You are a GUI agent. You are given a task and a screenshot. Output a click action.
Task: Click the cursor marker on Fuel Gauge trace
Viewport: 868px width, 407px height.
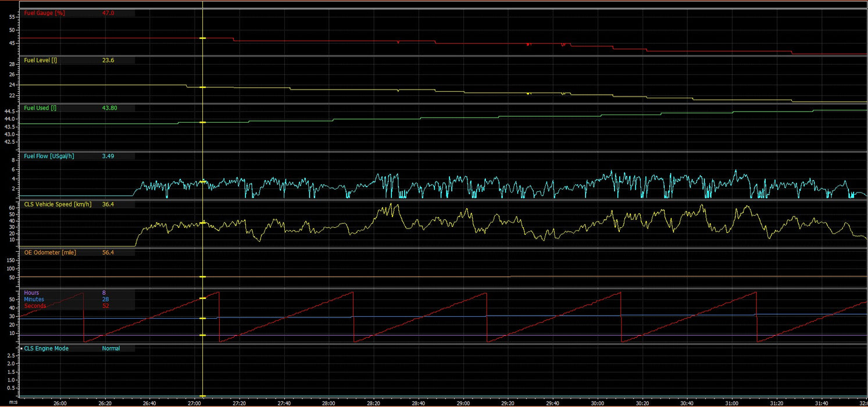202,38
